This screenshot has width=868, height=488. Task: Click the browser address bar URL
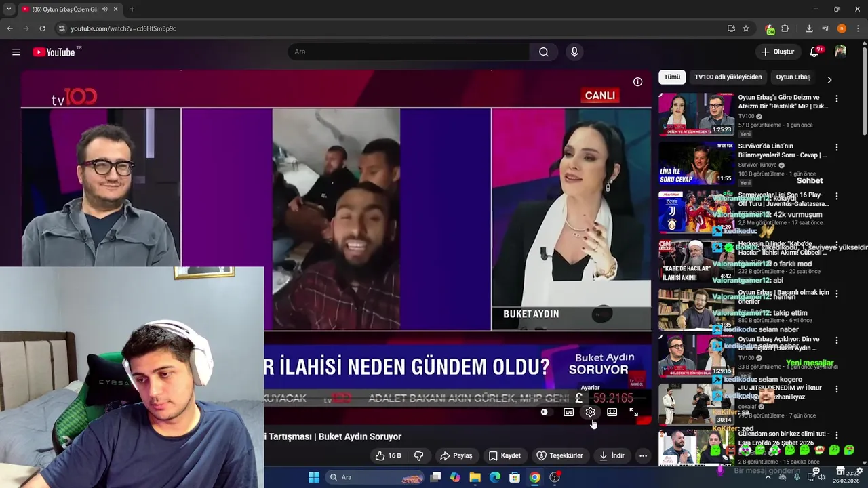(x=123, y=28)
